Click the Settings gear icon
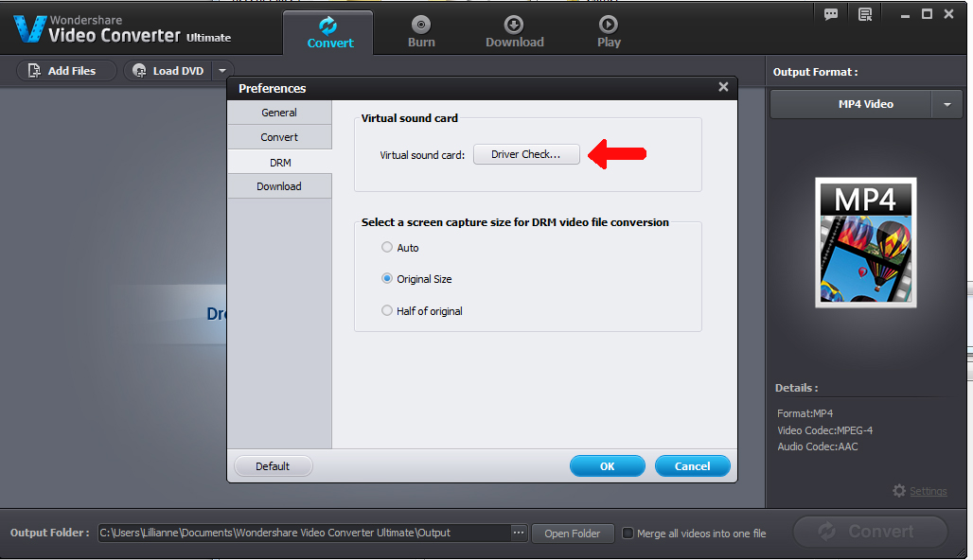Image resolution: width=973 pixels, height=560 pixels. click(899, 491)
